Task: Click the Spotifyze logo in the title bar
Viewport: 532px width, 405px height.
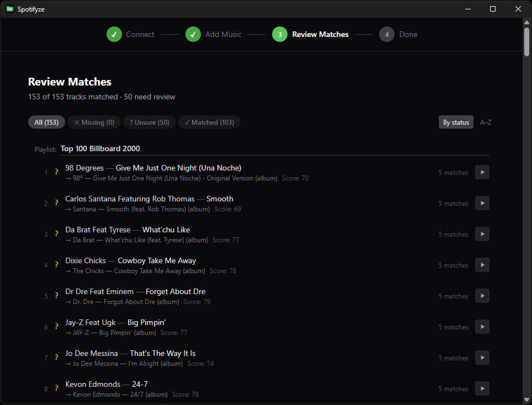Action: pos(10,9)
